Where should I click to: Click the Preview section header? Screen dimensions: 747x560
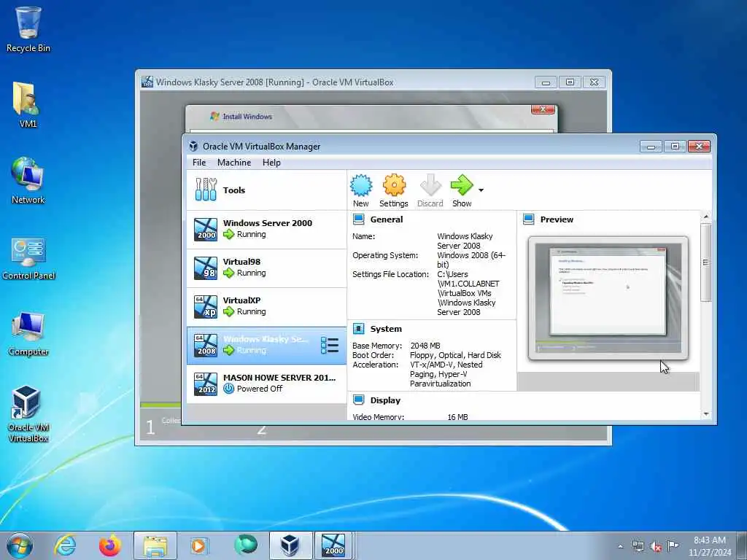tap(557, 219)
